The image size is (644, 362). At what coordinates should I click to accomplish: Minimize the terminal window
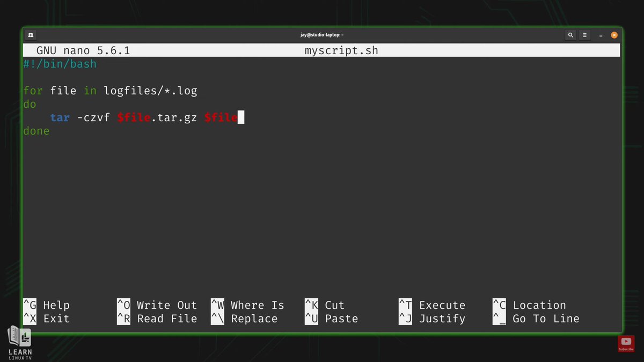(601, 35)
